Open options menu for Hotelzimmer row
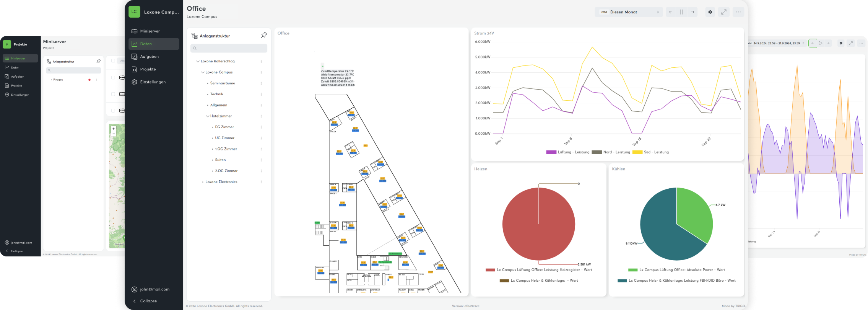Screen dimensions: 868x310 pos(261,116)
